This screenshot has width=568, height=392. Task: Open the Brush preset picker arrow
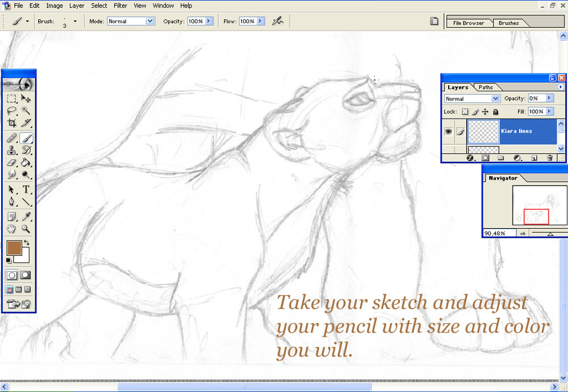click(x=75, y=22)
